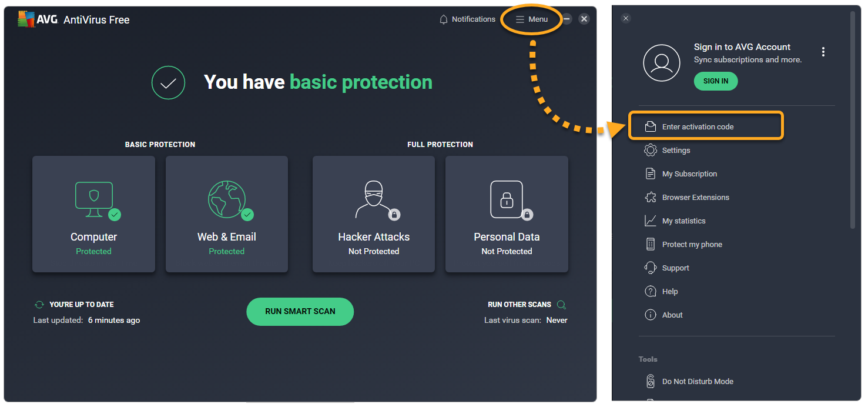The height and width of the screenshot is (407, 868).
Task: Open Settings from the side menu
Action: [676, 151]
